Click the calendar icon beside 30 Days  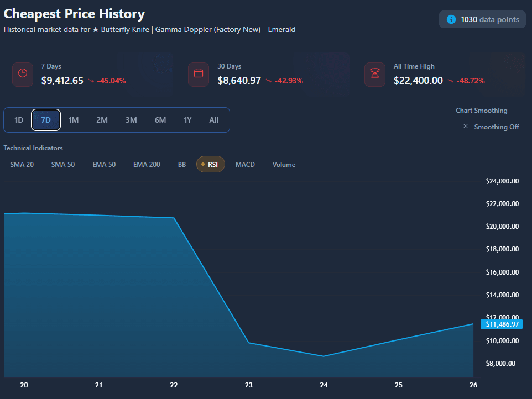pos(199,73)
